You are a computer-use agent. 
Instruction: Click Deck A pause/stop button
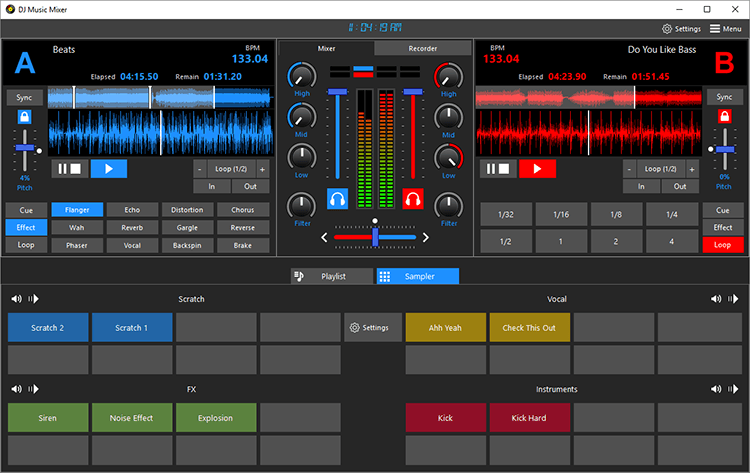tap(69, 168)
